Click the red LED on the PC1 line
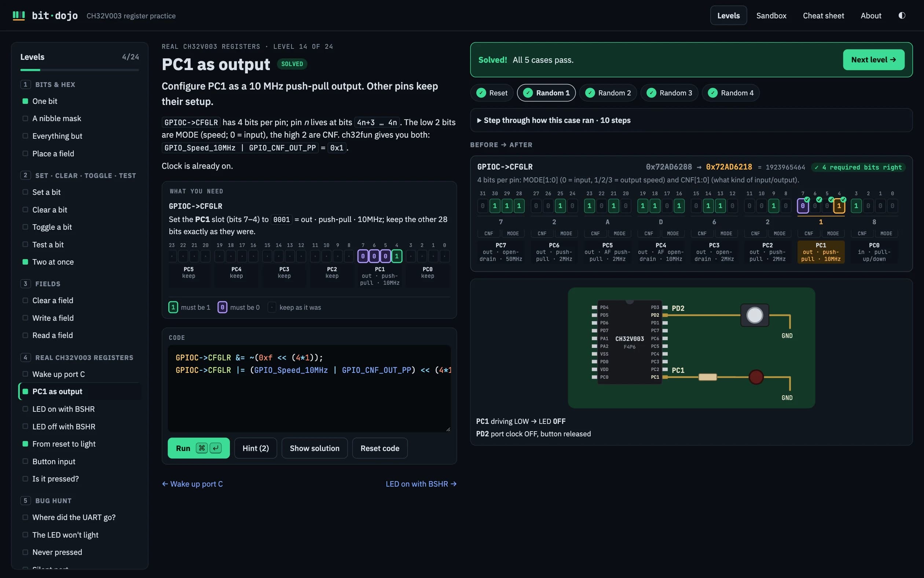Image resolution: width=924 pixels, height=578 pixels. point(756,377)
